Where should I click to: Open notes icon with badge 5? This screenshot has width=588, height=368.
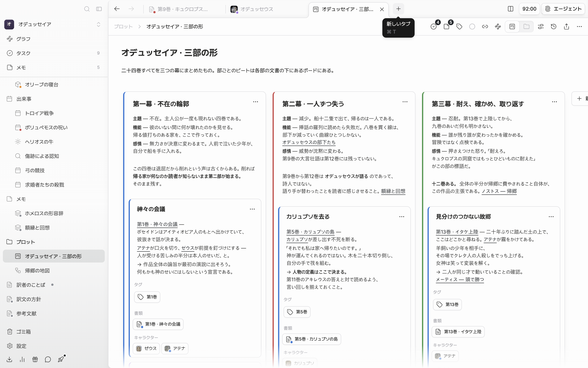(x=447, y=26)
